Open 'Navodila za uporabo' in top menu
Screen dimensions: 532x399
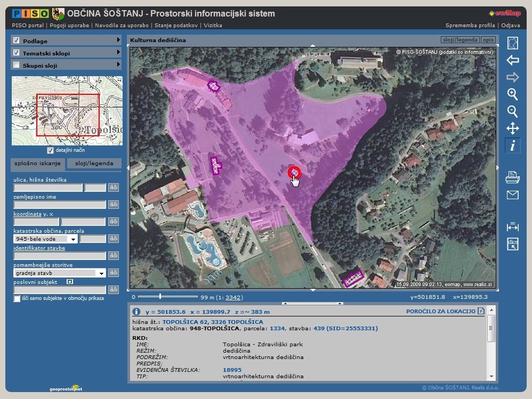pos(120,25)
